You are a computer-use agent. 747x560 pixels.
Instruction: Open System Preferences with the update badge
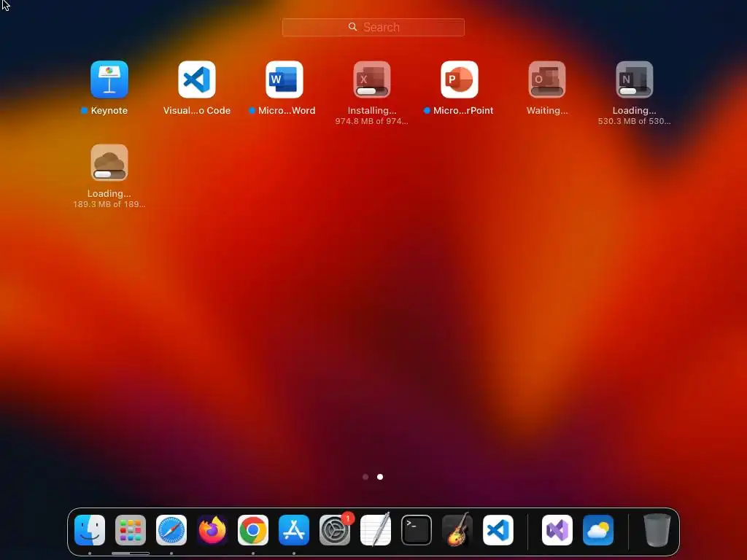[x=334, y=530]
